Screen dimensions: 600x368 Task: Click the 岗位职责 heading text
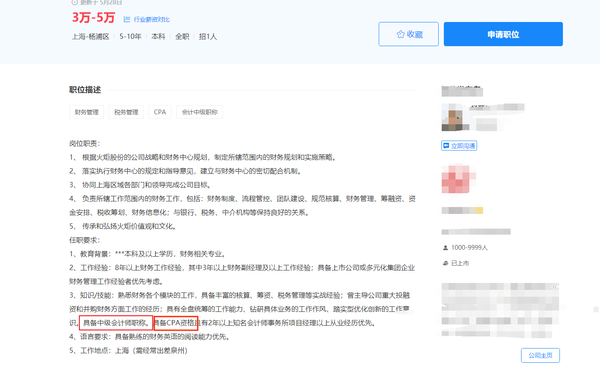click(84, 143)
